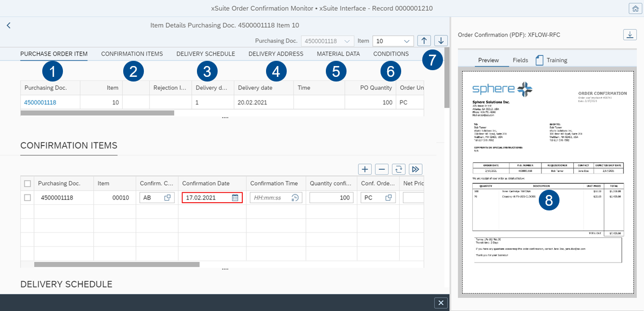This screenshot has height=311, width=644.
Task: Open the Fields tab in PDF panel
Action: [520, 60]
